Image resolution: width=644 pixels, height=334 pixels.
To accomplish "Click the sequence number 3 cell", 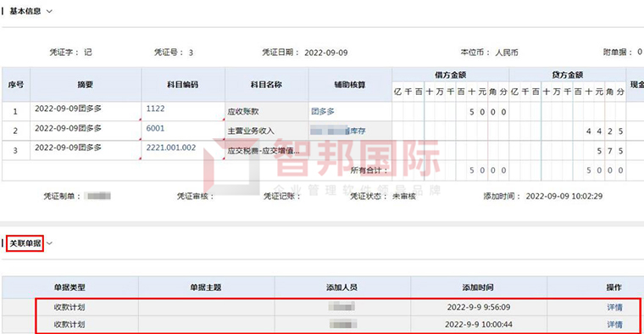I will coord(15,150).
